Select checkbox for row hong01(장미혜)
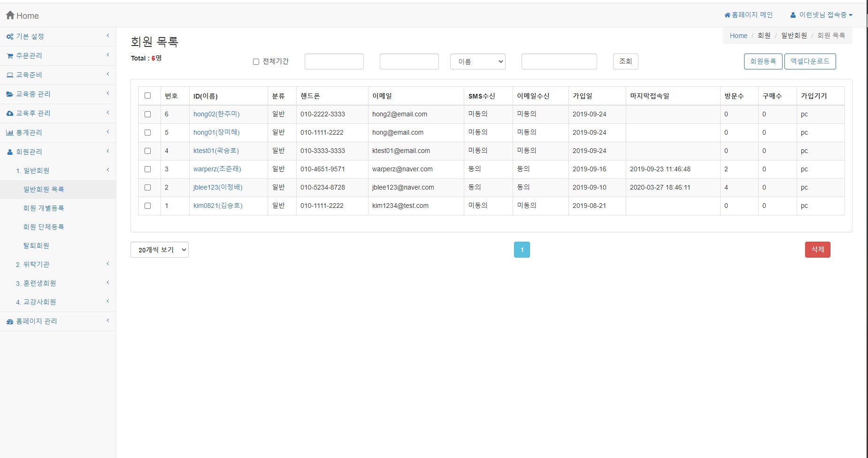Viewport: 868px width, 458px height. (x=147, y=132)
